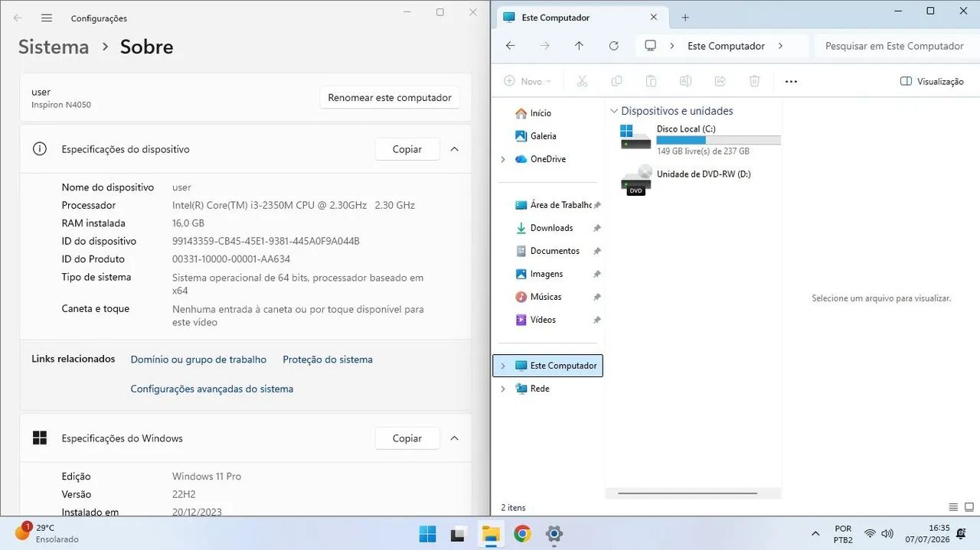Switch to large icons view in status bar
Image resolution: width=980 pixels, height=550 pixels.
pos(969,507)
